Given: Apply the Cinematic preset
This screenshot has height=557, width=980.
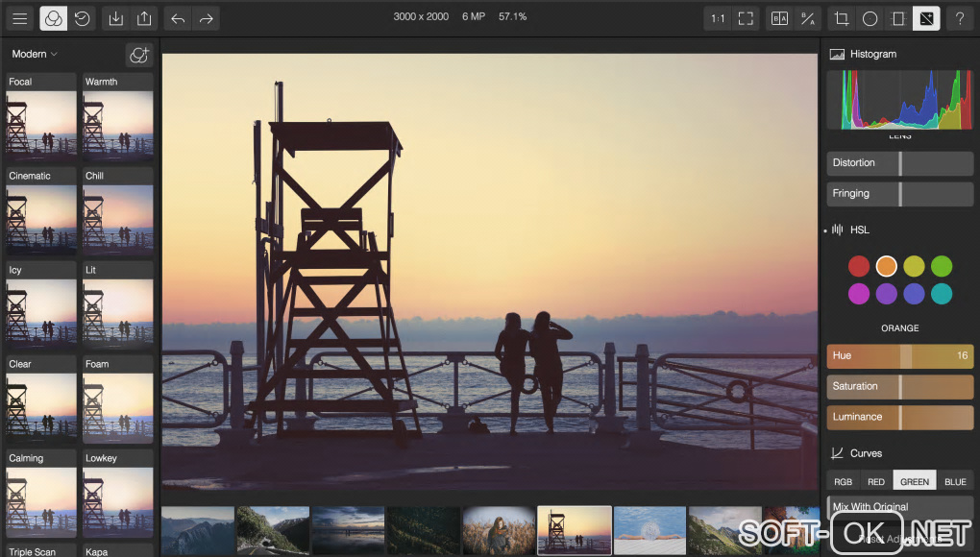Looking at the screenshot, I should coord(41,211).
